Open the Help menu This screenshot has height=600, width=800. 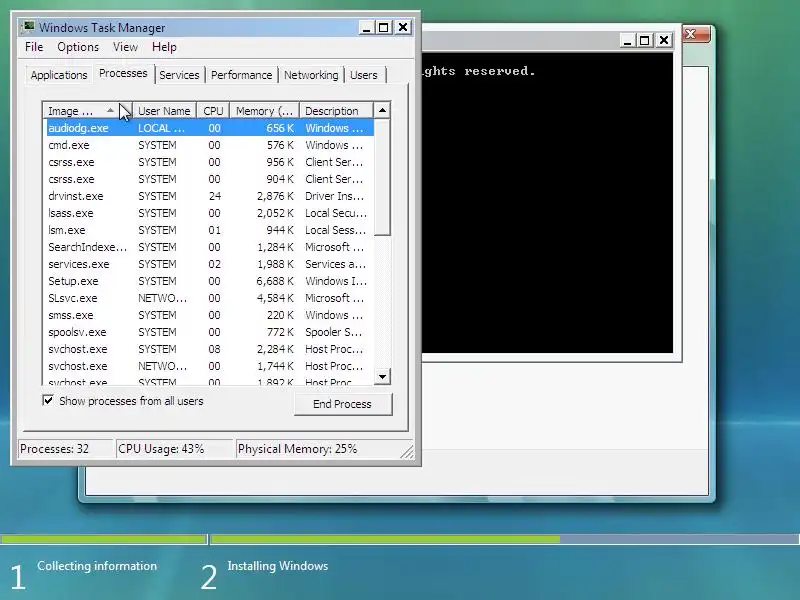[x=164, y=47]
